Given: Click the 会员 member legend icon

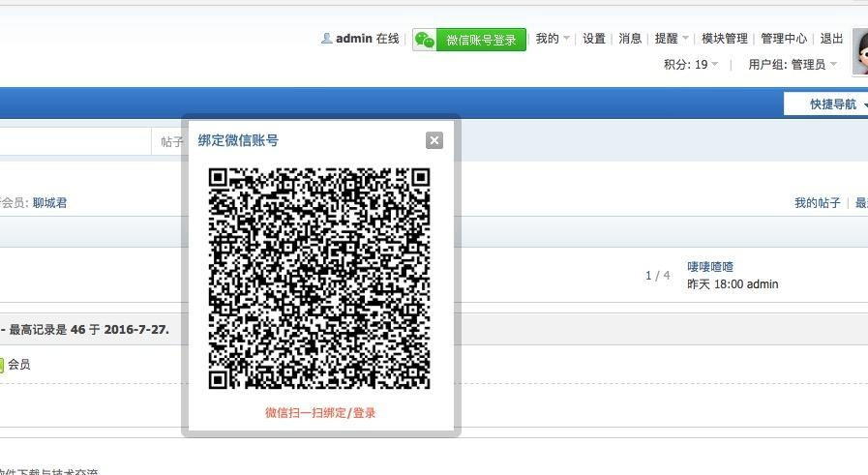Looking at the screenshot, I should (x=1, y=365).
